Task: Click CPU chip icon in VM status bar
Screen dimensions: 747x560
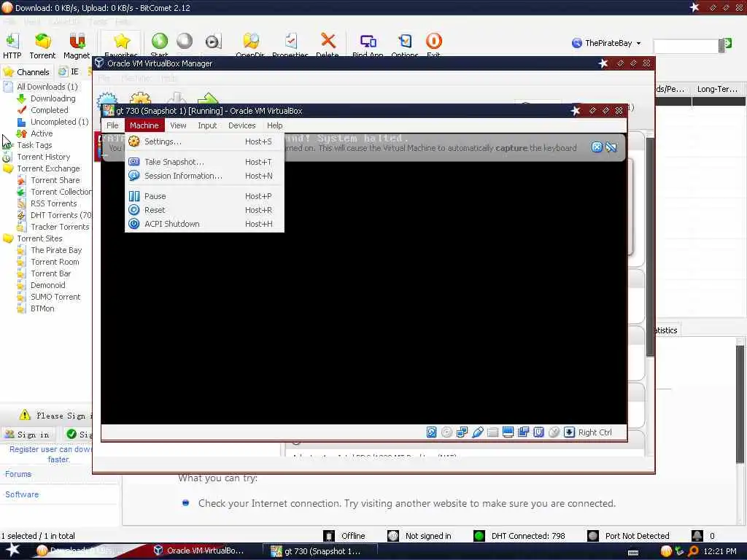Action: [538, 432]
